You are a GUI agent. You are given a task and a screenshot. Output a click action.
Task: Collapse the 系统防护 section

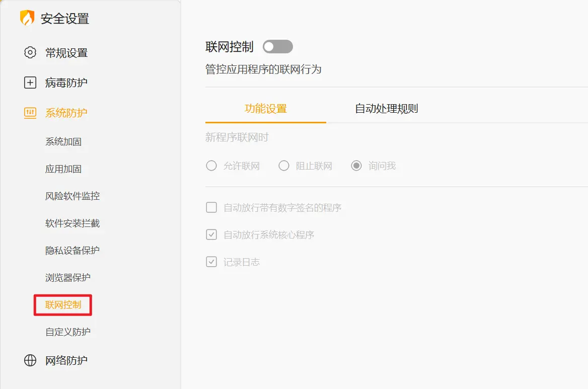pyautogui.click(x=66, y=113)
